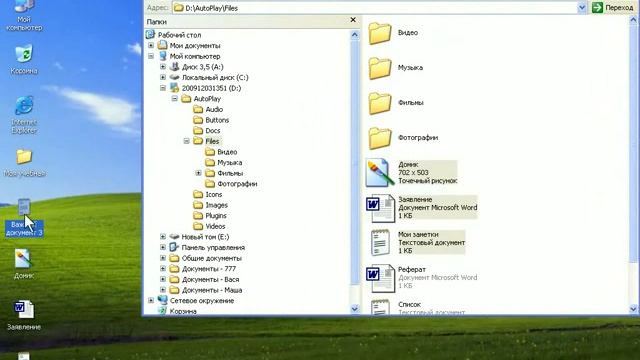The width and height of the screenshot is (640, 360).
Task: Select the Домик bitmap image file icon
Action: pyautogui.click(x=380, y=173)
